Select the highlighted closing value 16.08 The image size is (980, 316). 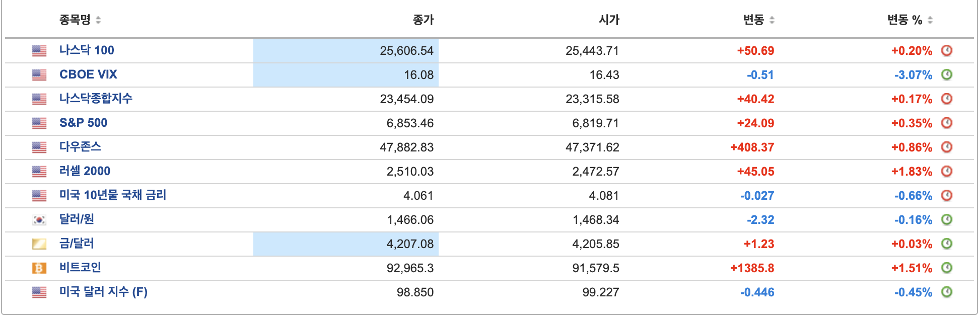click(418, 75)
